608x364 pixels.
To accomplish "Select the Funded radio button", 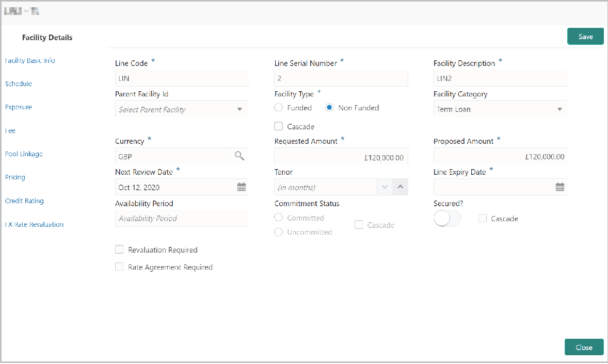I will 279,108.
